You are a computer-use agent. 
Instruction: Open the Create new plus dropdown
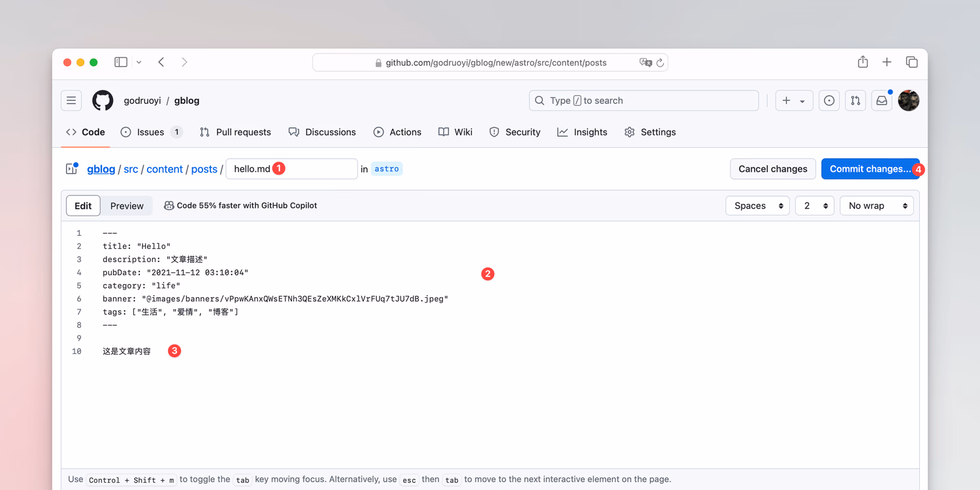pyautogui.click(x=794, y=101)
